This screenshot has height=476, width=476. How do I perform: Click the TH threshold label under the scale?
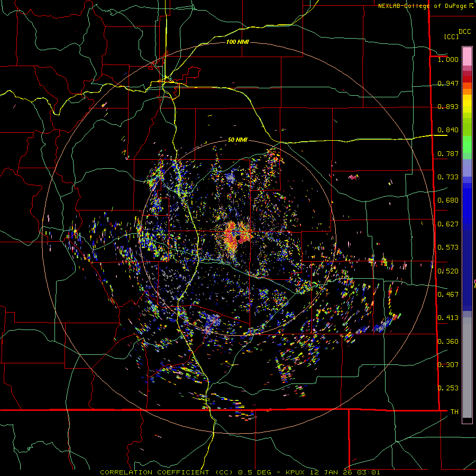point(454,412)
